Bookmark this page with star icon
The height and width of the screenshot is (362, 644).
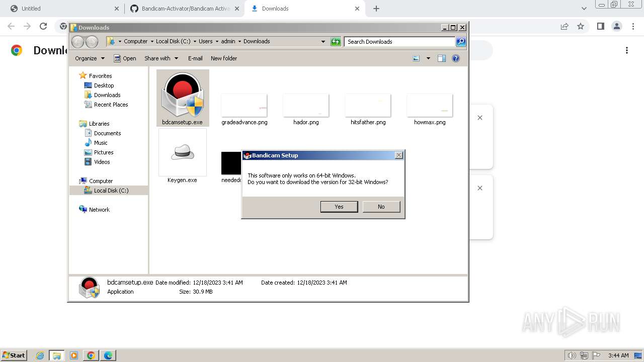click(581, 26)
